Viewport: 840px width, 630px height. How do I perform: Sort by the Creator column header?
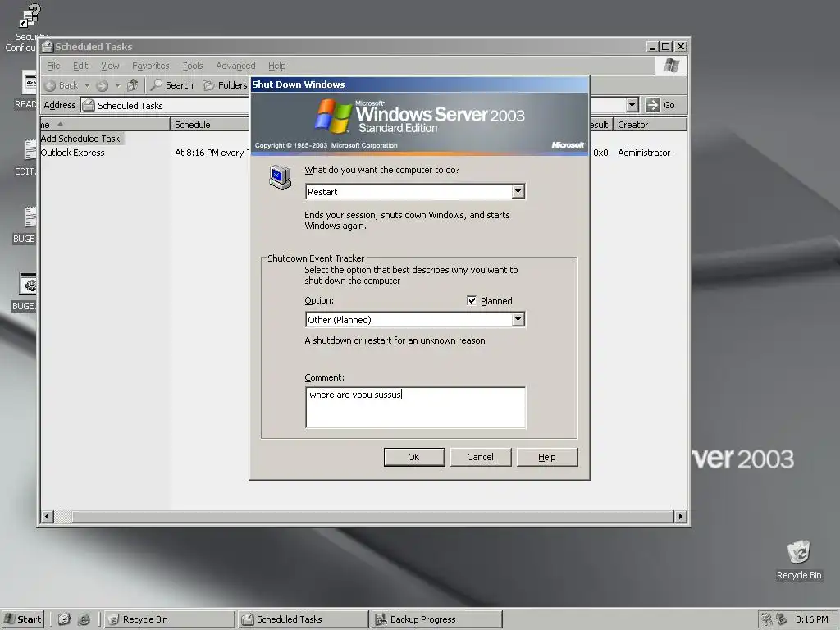pos(650,125)
